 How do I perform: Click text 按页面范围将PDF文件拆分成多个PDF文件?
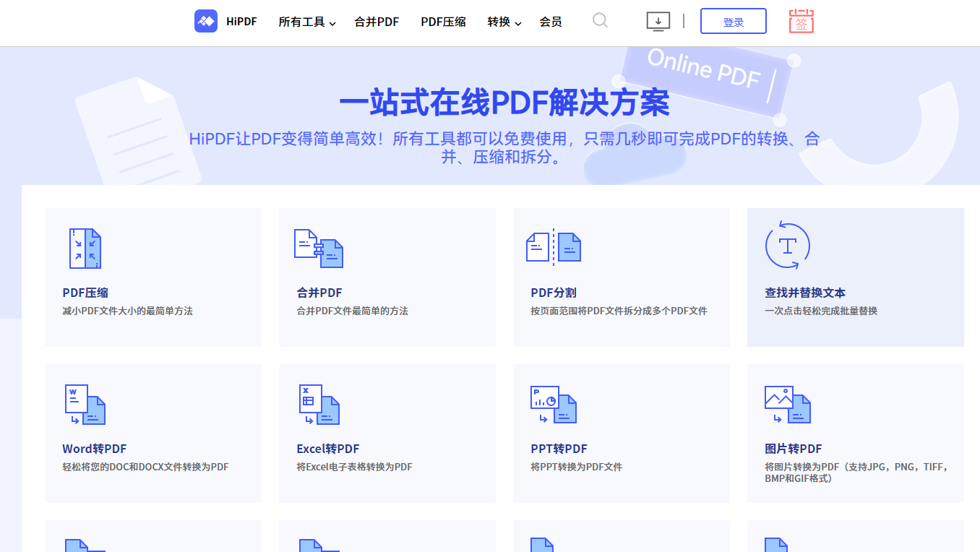pos(619,311)
